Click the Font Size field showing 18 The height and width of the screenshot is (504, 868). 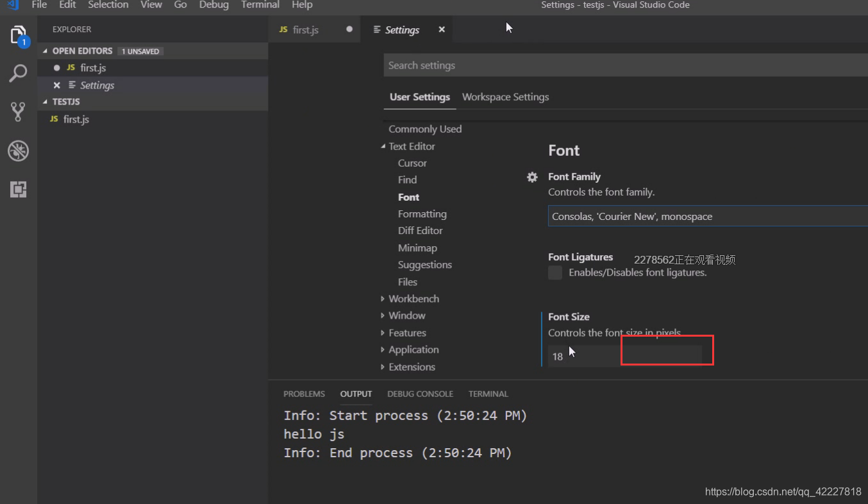point(625,356)
